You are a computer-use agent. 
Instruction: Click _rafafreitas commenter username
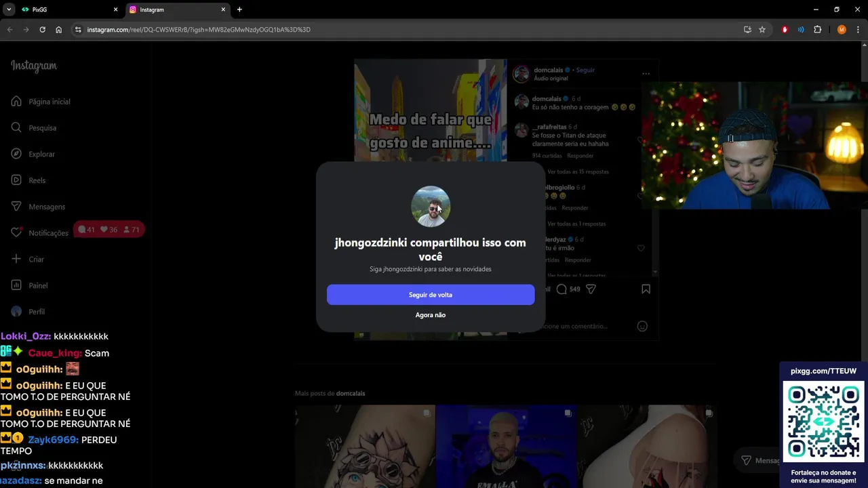549,127
